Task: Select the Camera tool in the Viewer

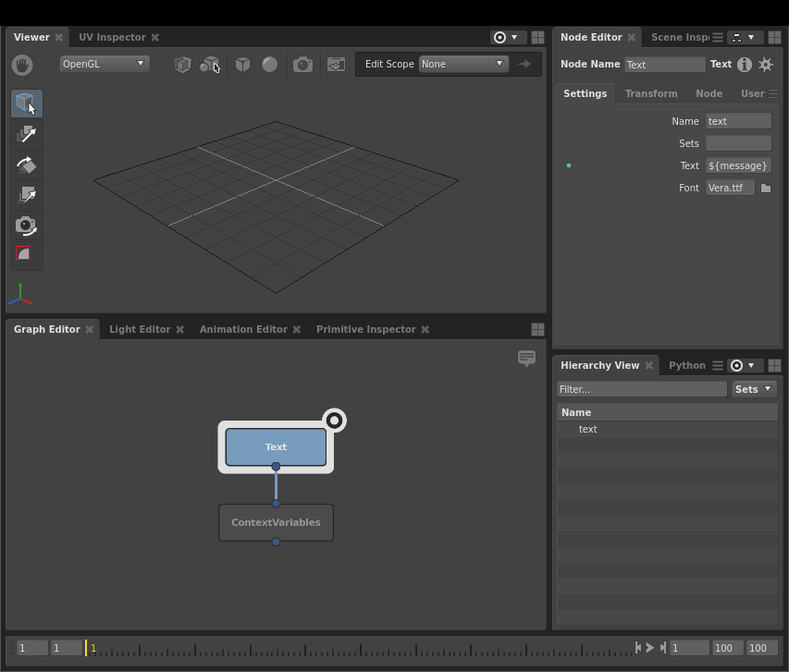Action: [26, 226]
